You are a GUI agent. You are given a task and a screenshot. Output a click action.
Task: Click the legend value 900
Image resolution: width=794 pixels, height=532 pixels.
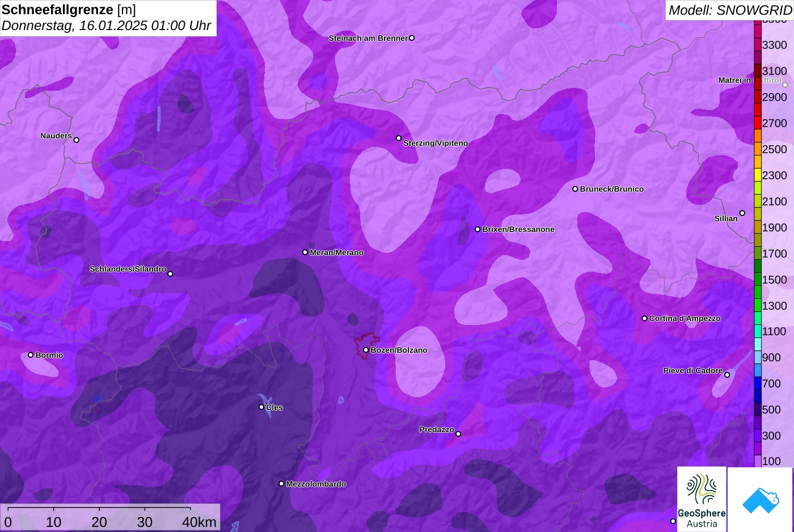771,357
